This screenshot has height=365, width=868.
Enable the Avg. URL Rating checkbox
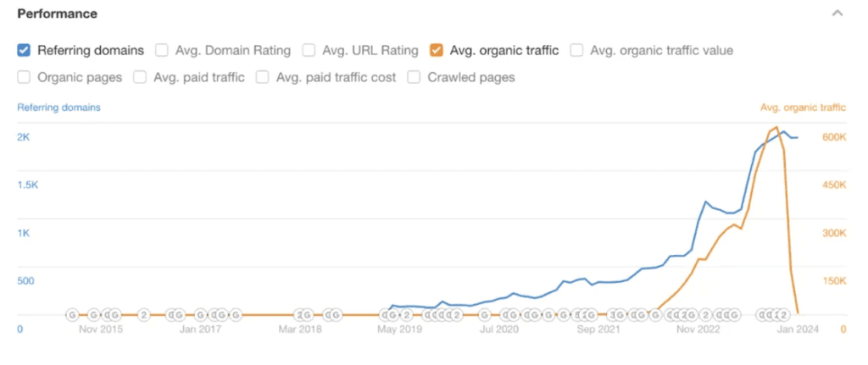(x=309, y=50)
